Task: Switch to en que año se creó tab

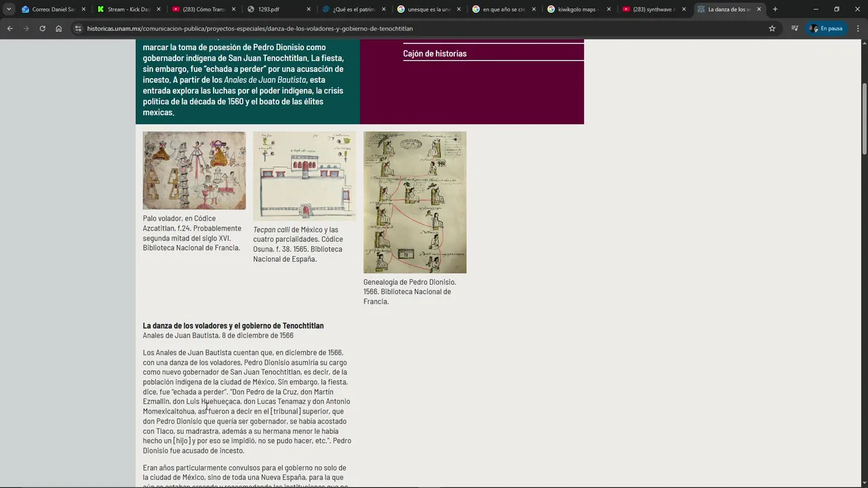Action: coord(505,9)
